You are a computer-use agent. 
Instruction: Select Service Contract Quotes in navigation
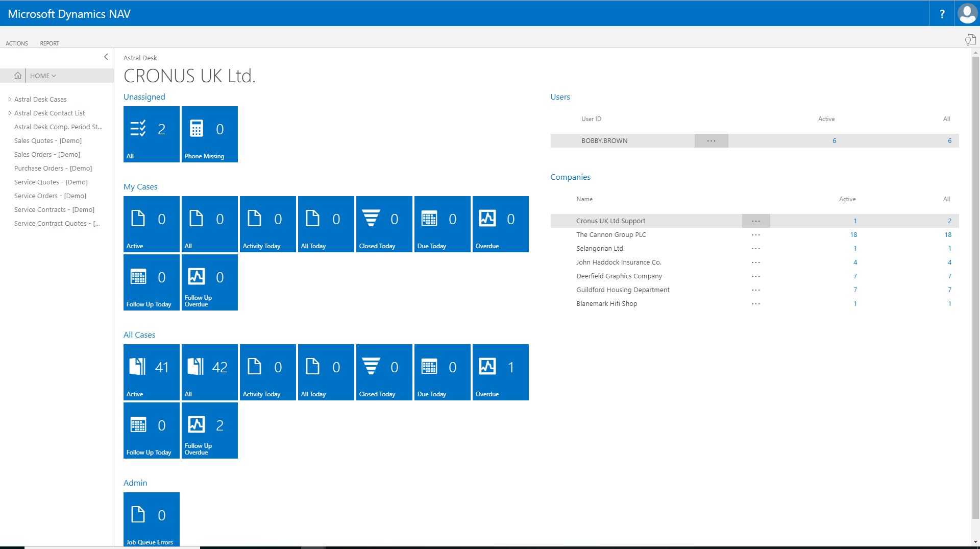(57, 224)
